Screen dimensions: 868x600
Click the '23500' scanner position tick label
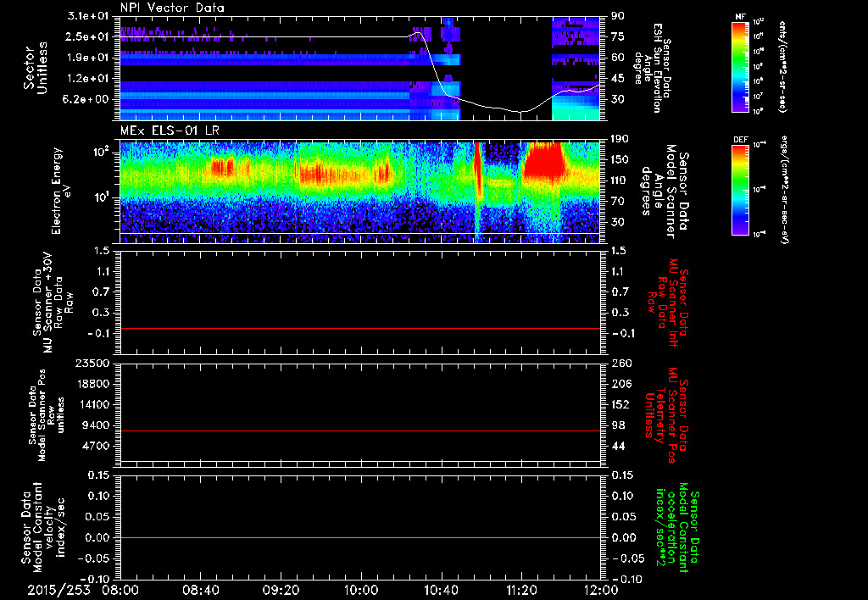[94, 363]
